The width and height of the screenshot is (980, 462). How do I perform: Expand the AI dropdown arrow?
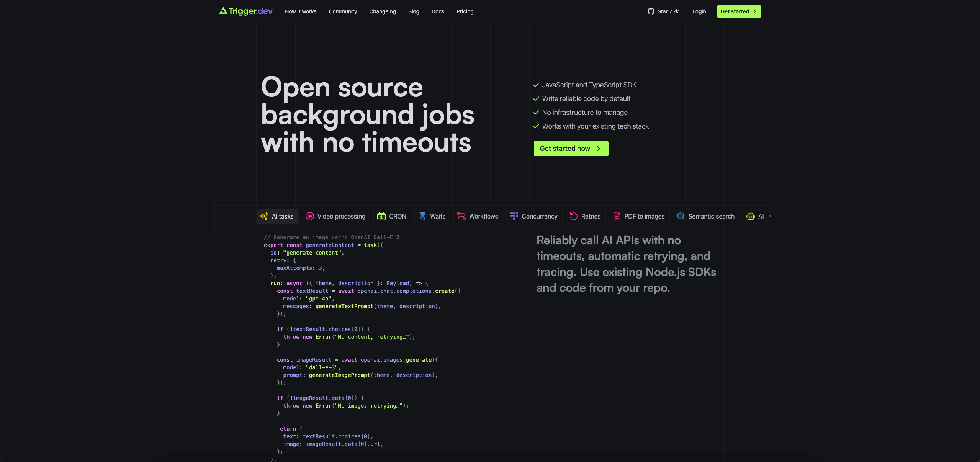coord(769,217)
